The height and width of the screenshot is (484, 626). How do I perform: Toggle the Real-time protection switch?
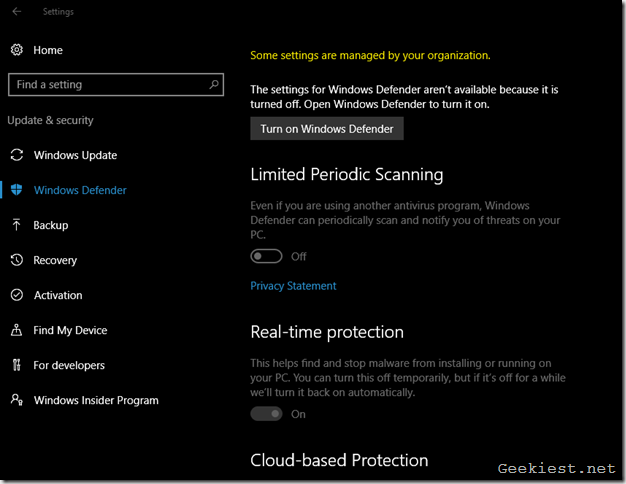click(267, 414)
